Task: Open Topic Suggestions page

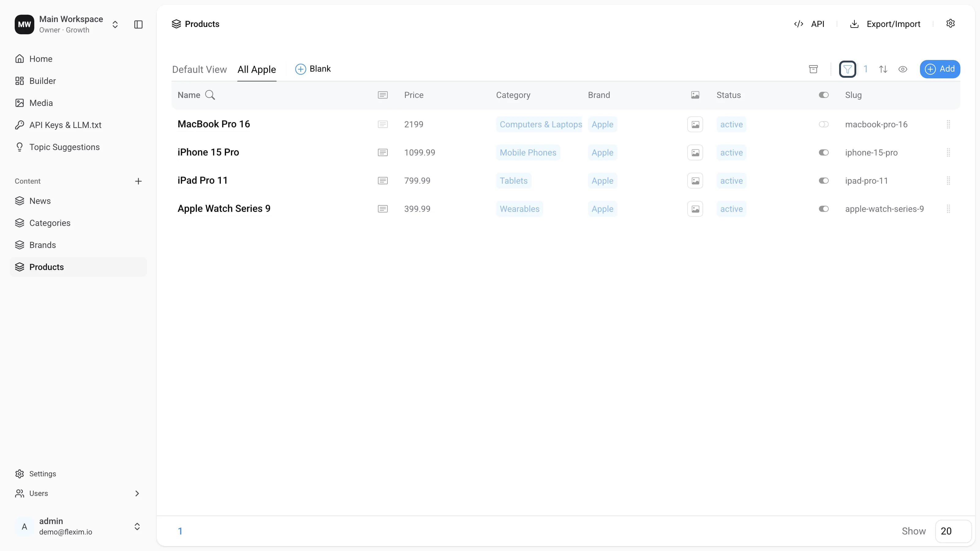Action: 64,147
